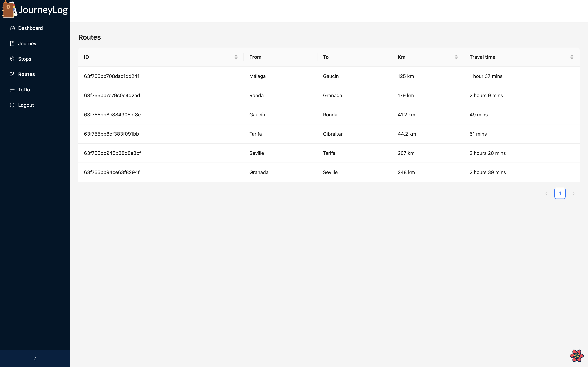Sort routes by the ID column sorter

pyautogui.click(x=236, y=57)
